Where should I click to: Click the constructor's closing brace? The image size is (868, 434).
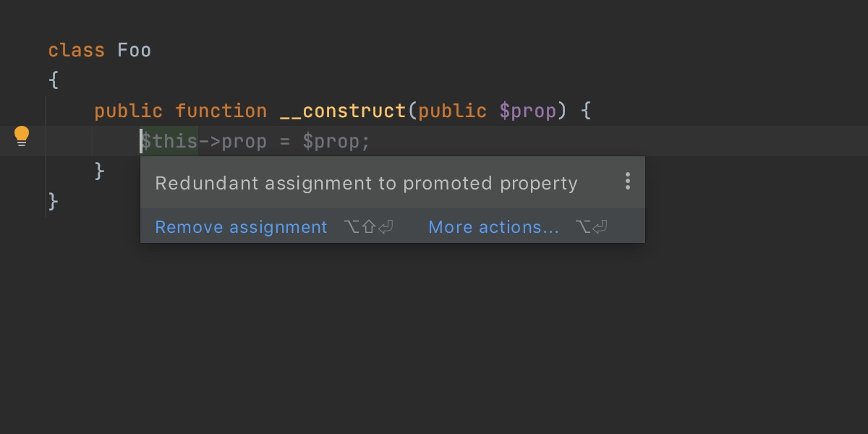pos(100,171)
